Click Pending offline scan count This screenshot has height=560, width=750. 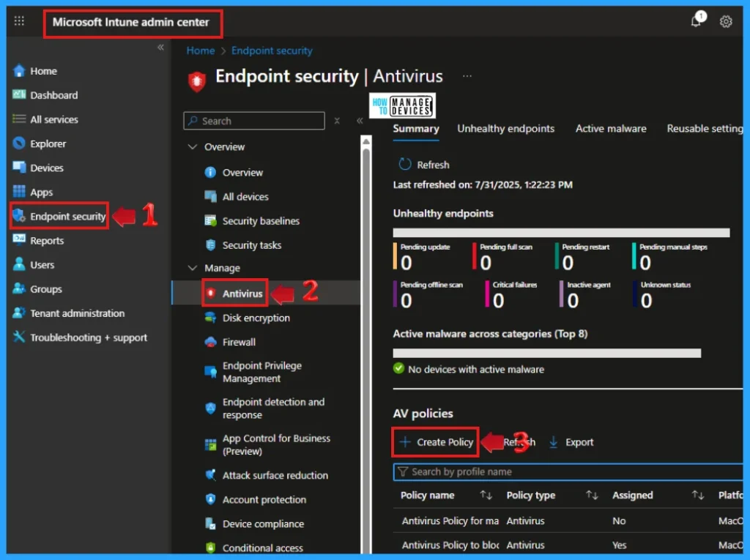tap(406, 300)
